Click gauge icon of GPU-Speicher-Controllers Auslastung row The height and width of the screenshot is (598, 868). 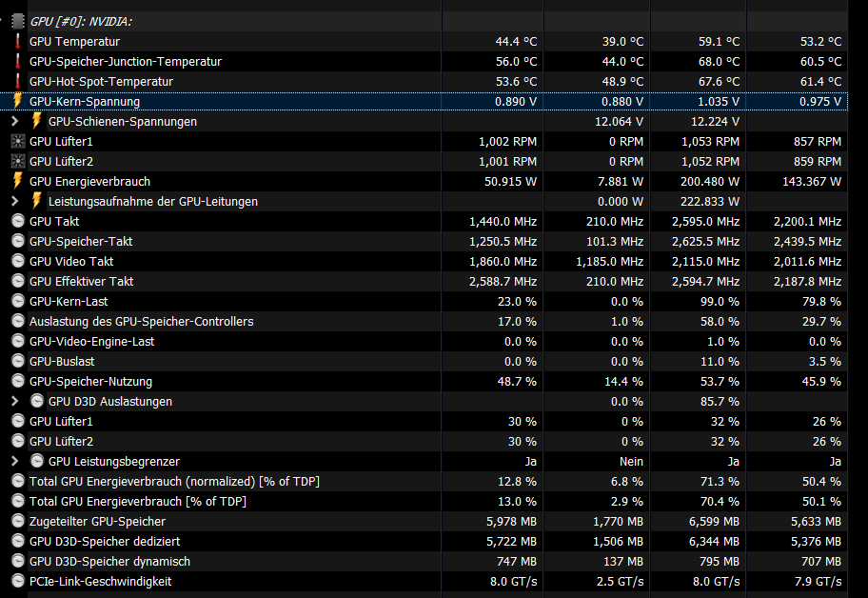(x=18, y=321)
